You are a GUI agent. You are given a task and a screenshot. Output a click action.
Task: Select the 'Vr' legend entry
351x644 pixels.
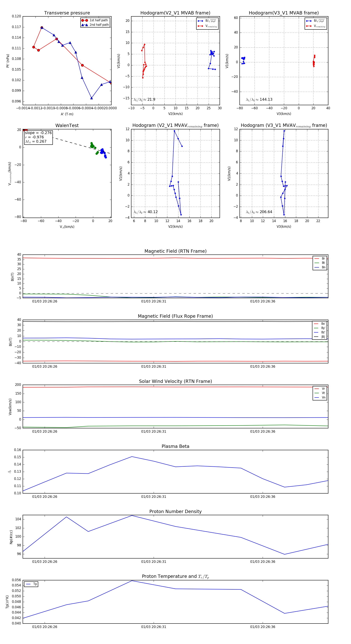[320, 389]
